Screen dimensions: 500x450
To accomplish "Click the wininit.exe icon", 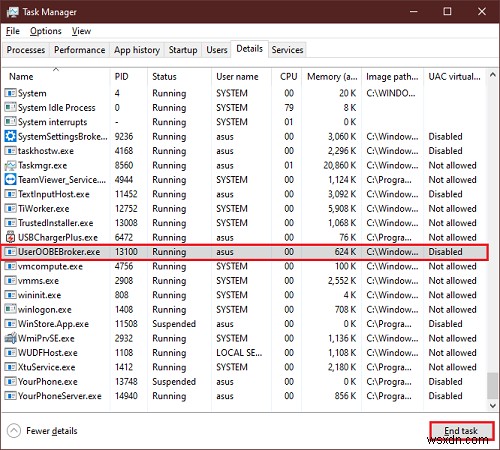I will pos(10,295).
